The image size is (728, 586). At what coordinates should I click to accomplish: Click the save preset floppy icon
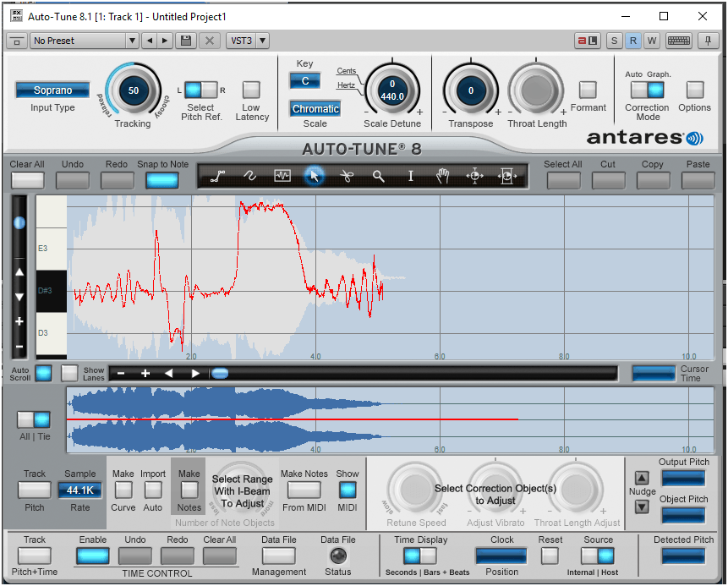pyautogui.click(x=186, y=41)
